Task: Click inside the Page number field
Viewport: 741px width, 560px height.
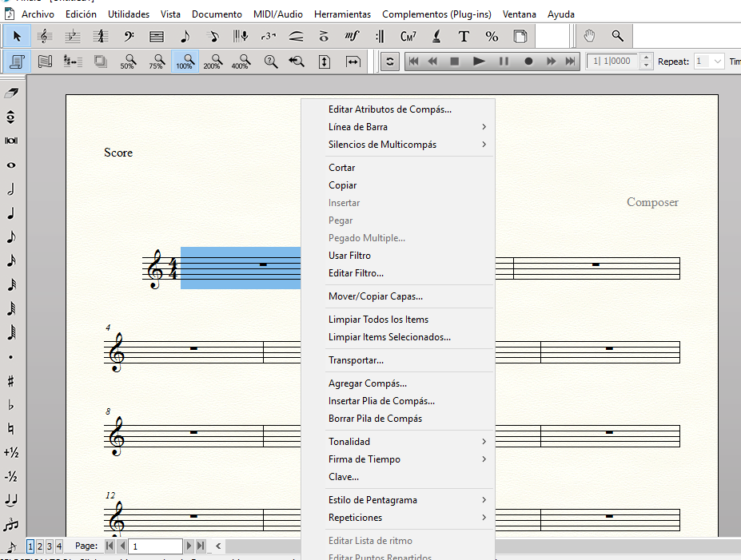Action: tap(155, 546)
